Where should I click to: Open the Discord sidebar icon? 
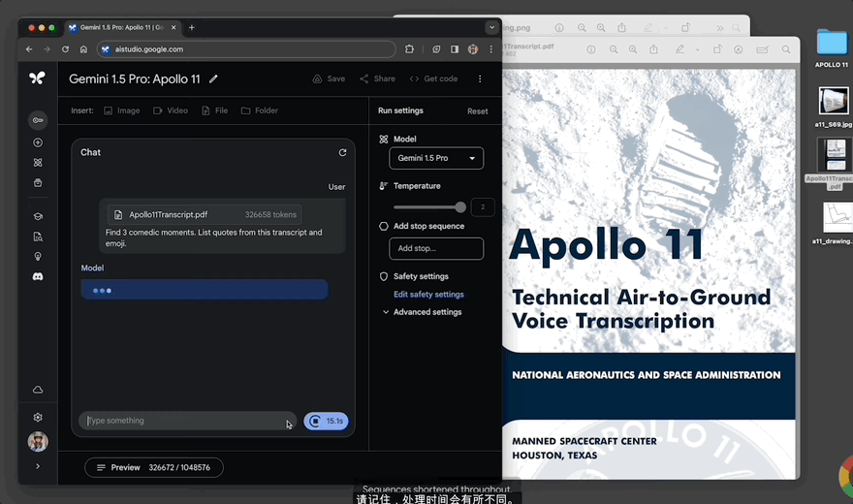click(38, 277)
